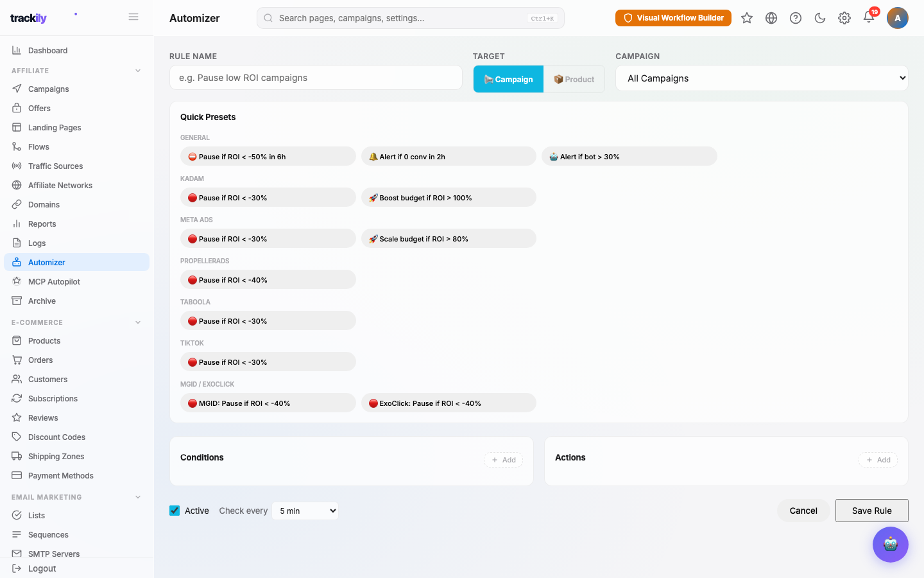The image size is (924, 578).
Task: Click the Reports bar chart icon
Action: pyautogui.click(x=17, y=223)
